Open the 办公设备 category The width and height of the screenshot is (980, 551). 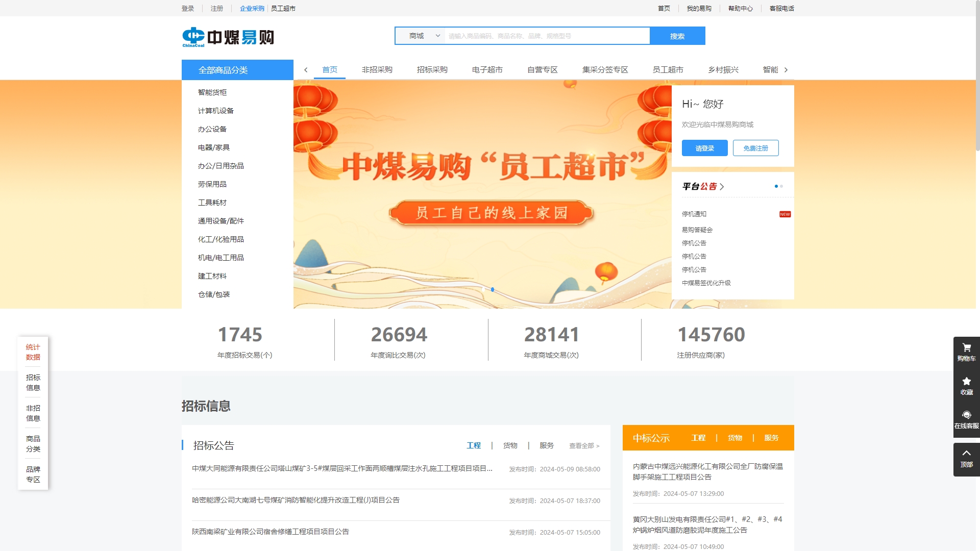212,129
